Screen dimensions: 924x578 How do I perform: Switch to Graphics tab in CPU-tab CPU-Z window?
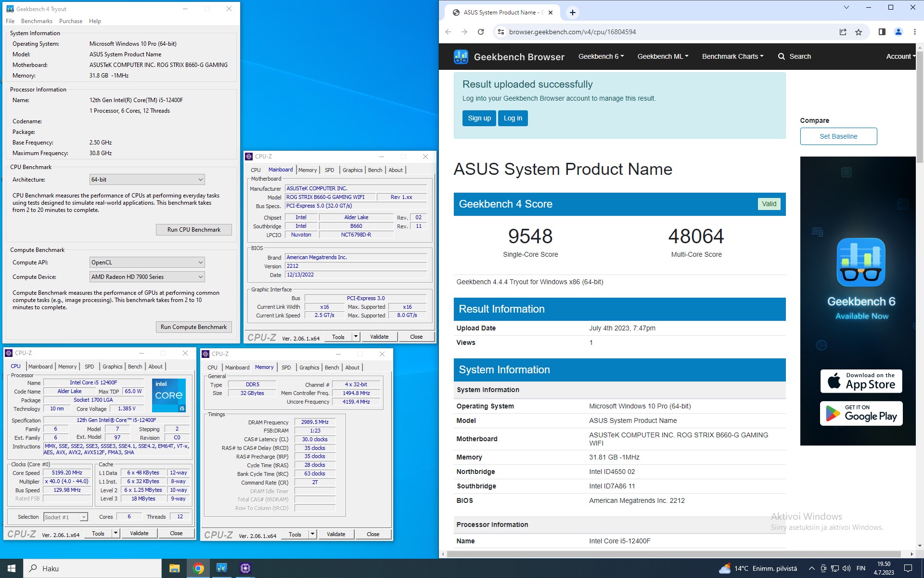(112, 367)
